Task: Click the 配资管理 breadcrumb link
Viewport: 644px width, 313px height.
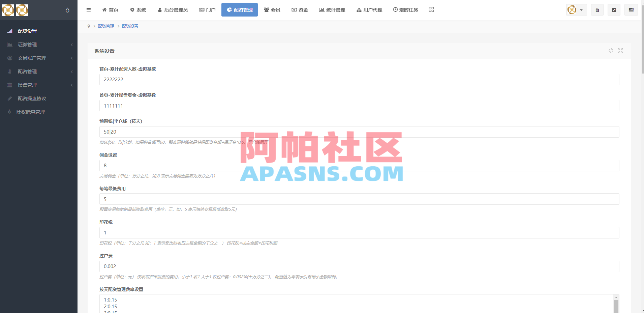Action: (106, 26)
